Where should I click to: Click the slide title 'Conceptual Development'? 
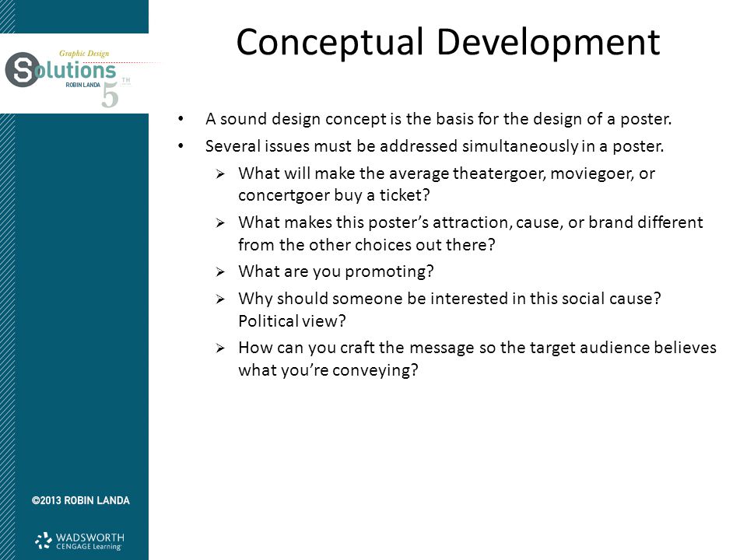pos(448,42)
